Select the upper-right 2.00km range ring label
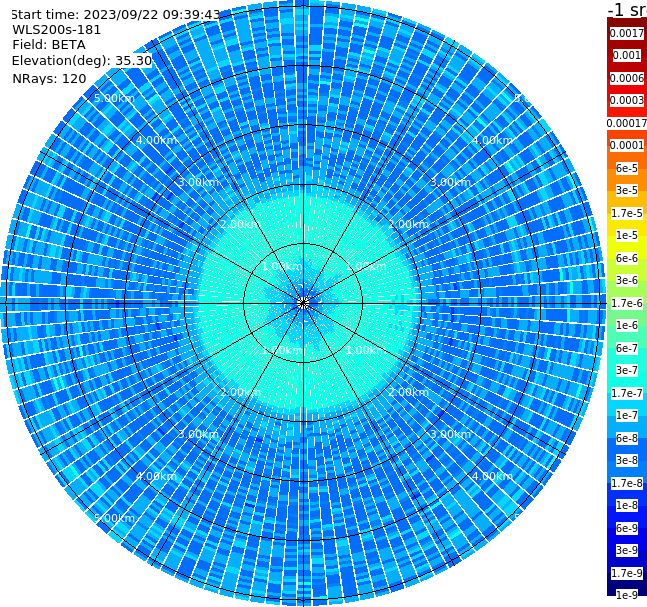647x607 pixels. [x=408, y=224]
